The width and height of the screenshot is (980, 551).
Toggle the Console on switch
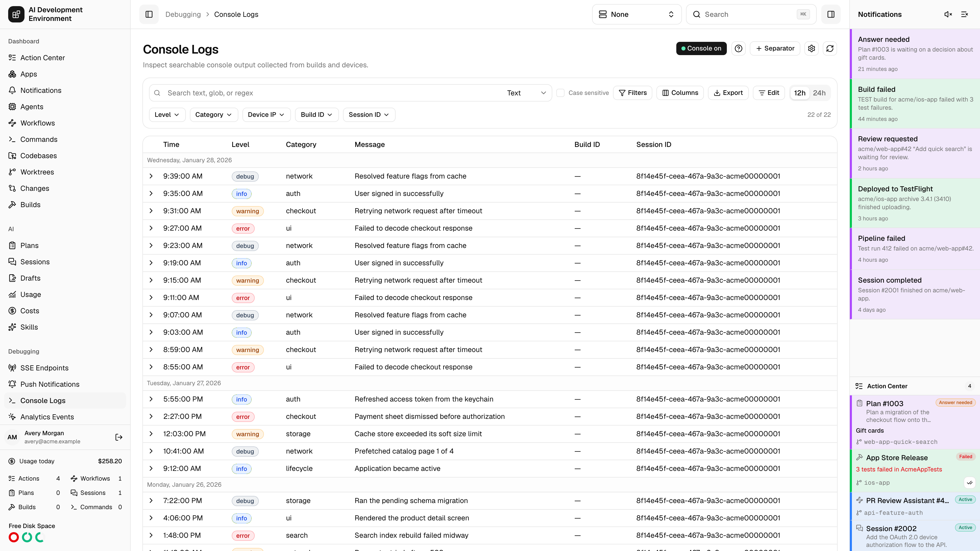click(x=701, y=48)
